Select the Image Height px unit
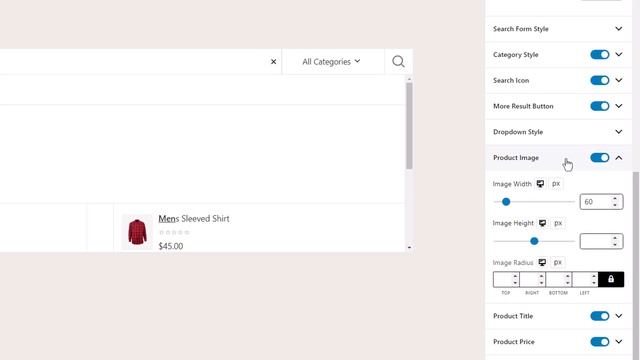The width and height of the screenshot is (640, 360). [558, 223]
